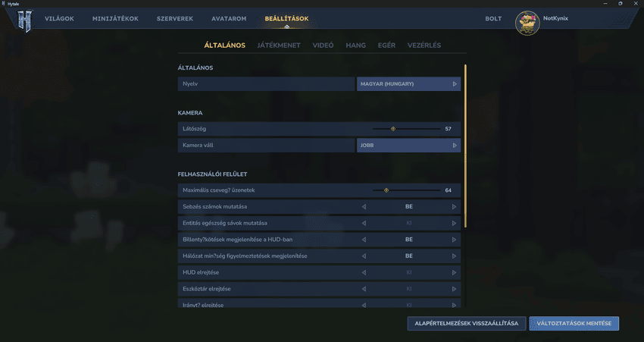The height and width of the screenshot is (342, 644).
Task: Toggle Billentyűkötések megjelenítése HUD-ban left arrow
Action: click(x=364, y=240)
